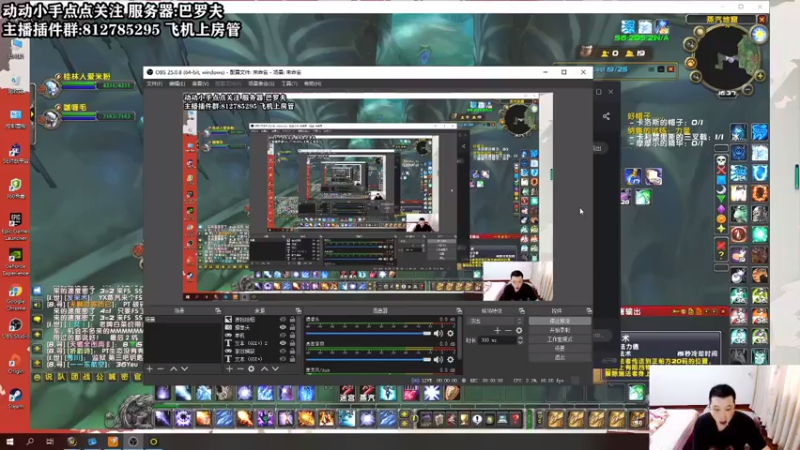This screenshot has width=800, height=450.
Task: Move selected source down
Action: [276, 368]
